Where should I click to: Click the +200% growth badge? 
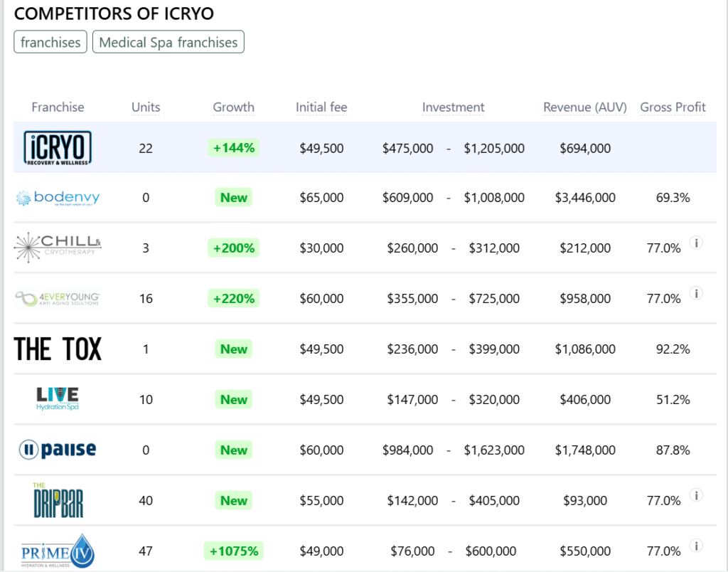[233, 248]
